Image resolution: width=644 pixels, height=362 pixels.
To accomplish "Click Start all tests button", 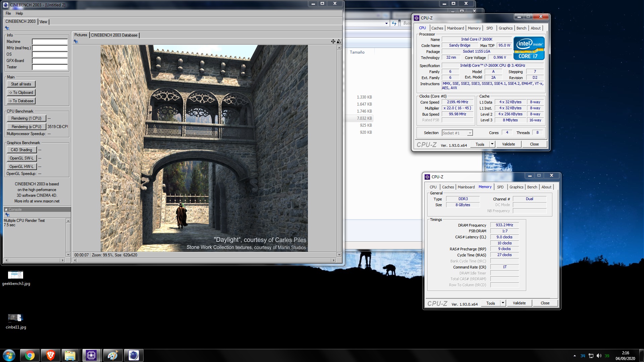I will point(21,84).
